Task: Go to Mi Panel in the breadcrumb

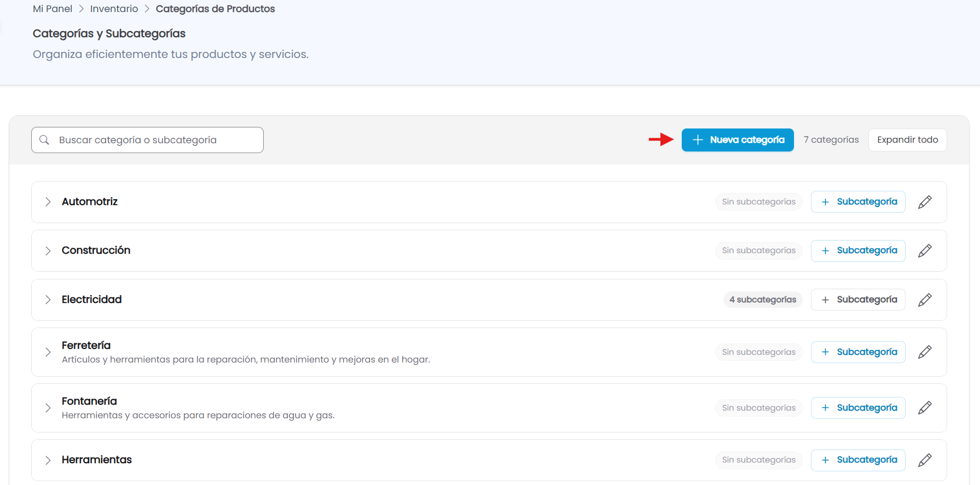Action: click(x=53, y=9)
